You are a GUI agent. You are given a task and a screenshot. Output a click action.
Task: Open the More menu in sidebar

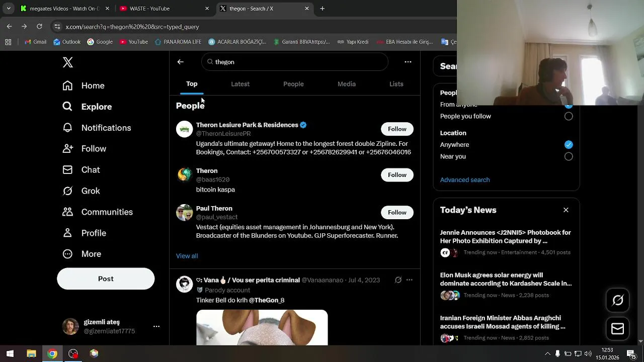click(x=82, y=254)
